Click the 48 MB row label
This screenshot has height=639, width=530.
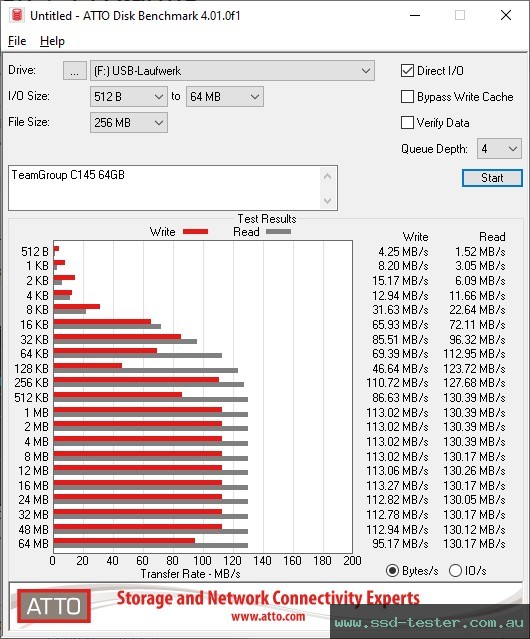coord(33,529)
